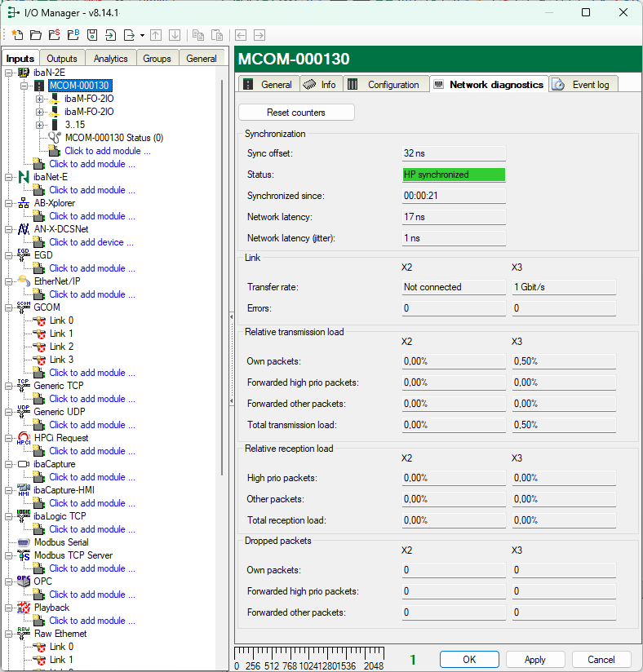Collapse the Raw Ethernet tree node
The image size is (643, 672).
[x=9, y=634]
